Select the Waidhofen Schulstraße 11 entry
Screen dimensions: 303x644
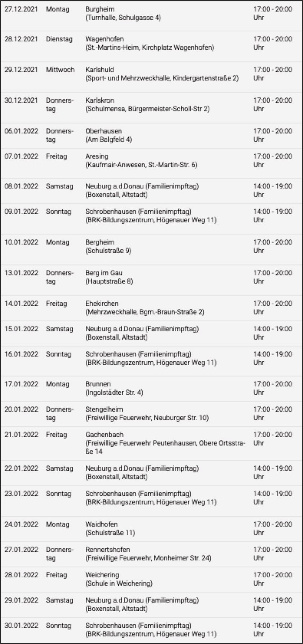coord(110,528)
